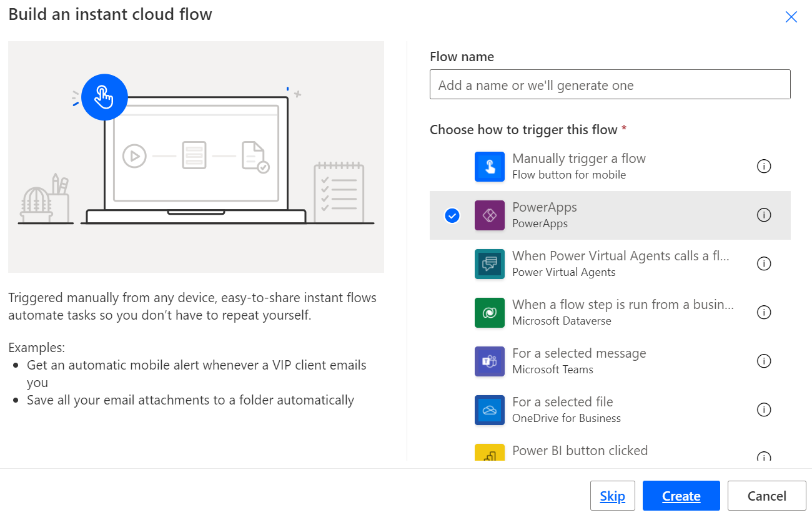Click the Power Virtual Agents chat icon

click(x=490, y=264)
